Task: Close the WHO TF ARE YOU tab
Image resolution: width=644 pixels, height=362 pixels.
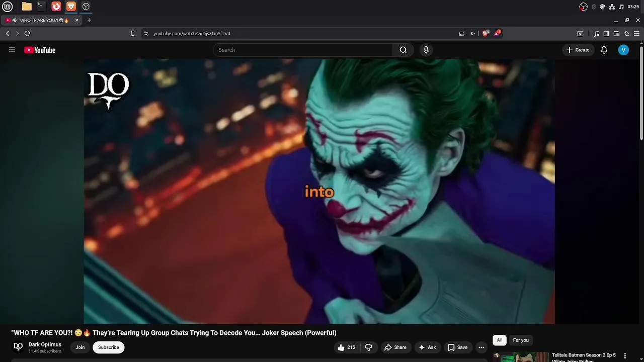Action: 76,20
